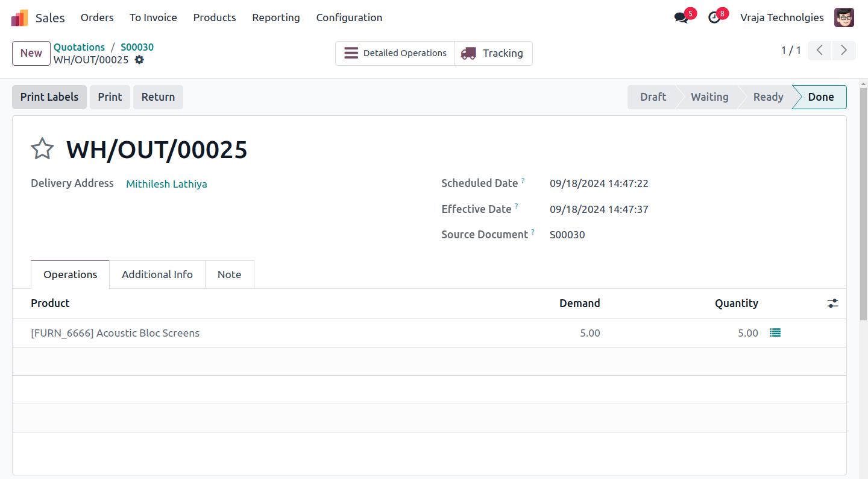The height and width of the screenshot is (479, 868).
Task: Expand the Reporting menu
Action: [276, 17]
